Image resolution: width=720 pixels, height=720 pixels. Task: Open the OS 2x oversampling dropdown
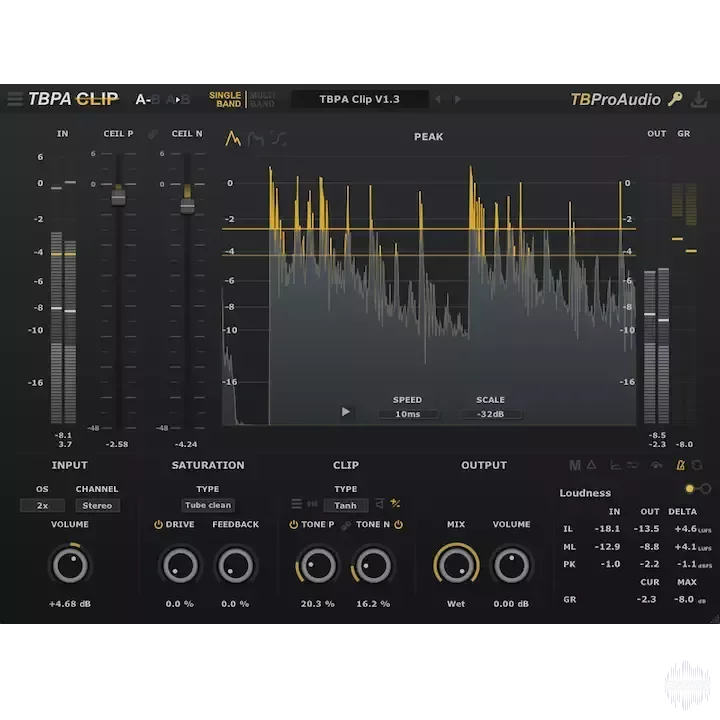[x=42, y=505]
